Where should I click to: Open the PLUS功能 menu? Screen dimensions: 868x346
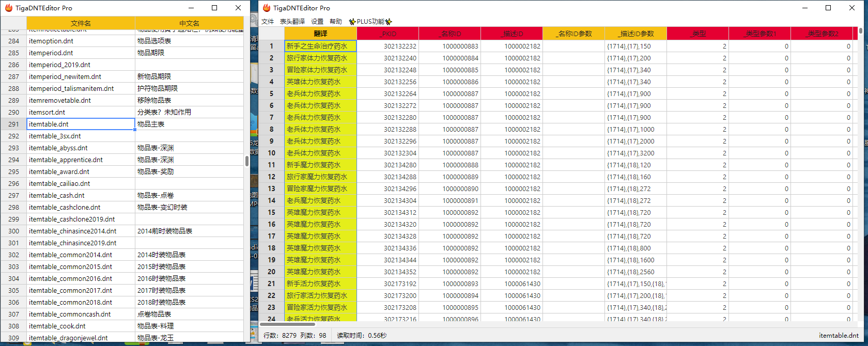click(370, 21)
